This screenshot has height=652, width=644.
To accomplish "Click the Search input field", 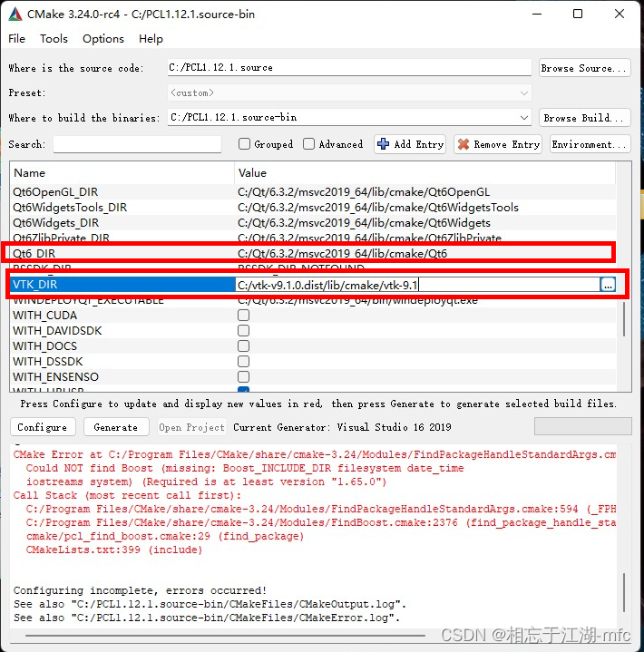I will point(137,144).
